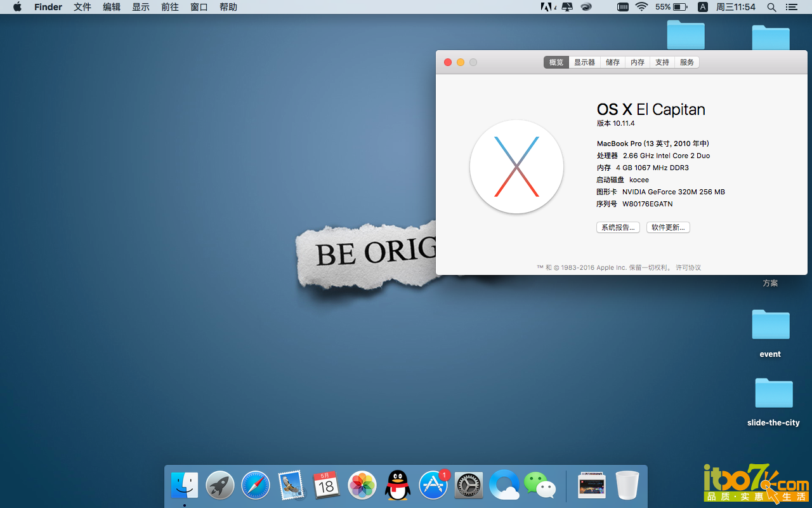Select the 概览 tab

point(556,62)
